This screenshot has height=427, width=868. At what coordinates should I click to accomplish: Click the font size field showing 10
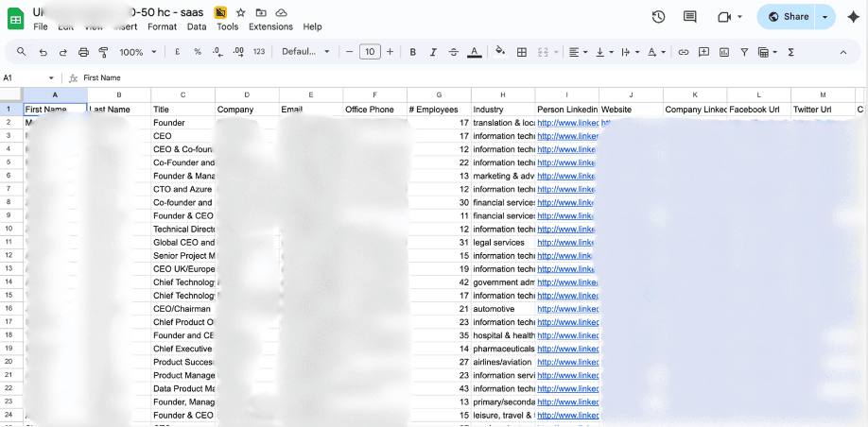(370, 52)
